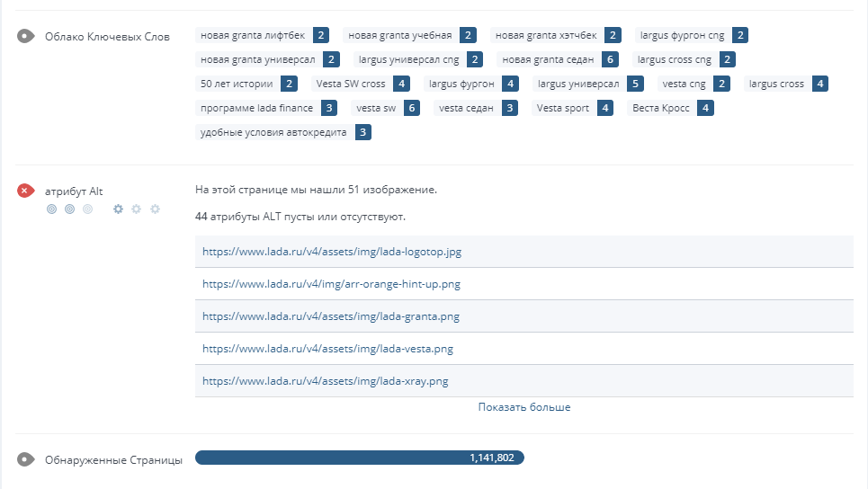Click the count badge 6 next to vesta sw
868x489 pixels.
pos(411,109)
